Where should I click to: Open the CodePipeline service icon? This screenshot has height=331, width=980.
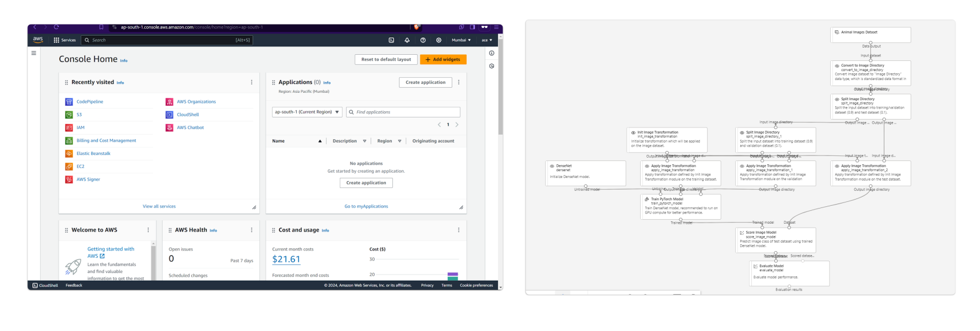[x=69, y=102]
